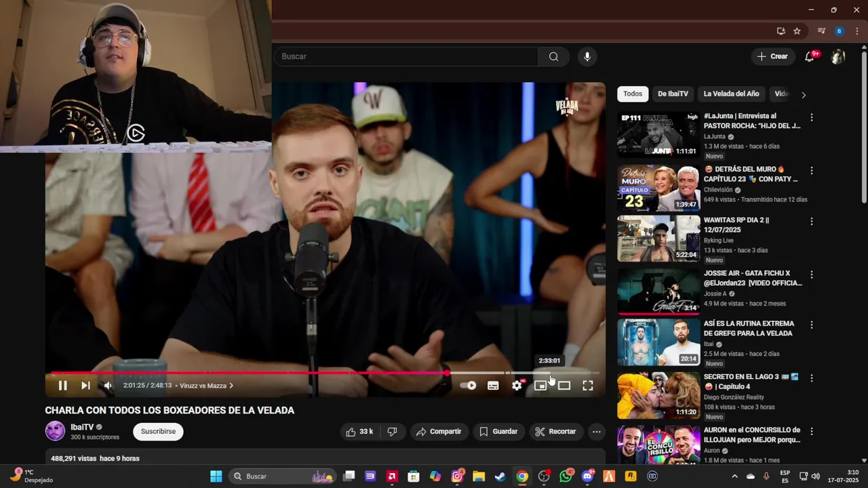Expand the 'Viruzz vs Mazza' chapter list
Image resolution: width=868 pixels, height=488 pixels.
tap(206, 386)
